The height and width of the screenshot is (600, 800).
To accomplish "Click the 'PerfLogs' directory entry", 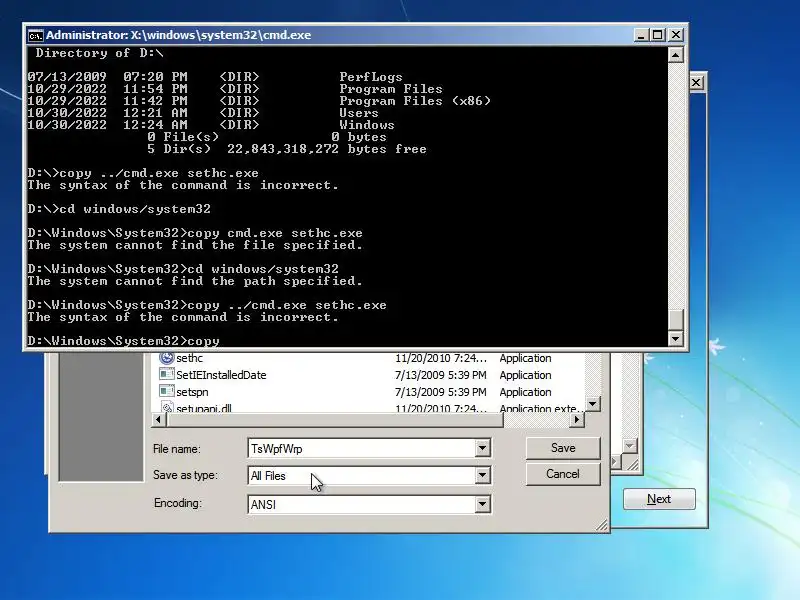I will pos(371,77).
